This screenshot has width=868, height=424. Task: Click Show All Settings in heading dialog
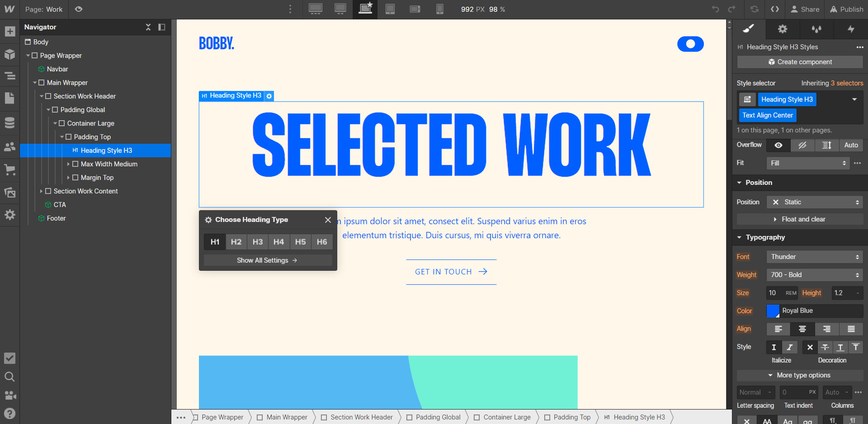tap(267, 260)
